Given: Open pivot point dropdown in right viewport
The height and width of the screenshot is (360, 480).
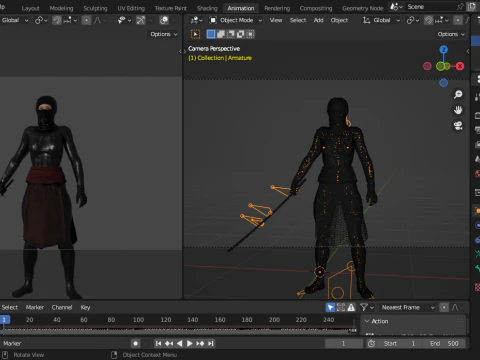Looking at the screenshot, I should click(413, 20).
